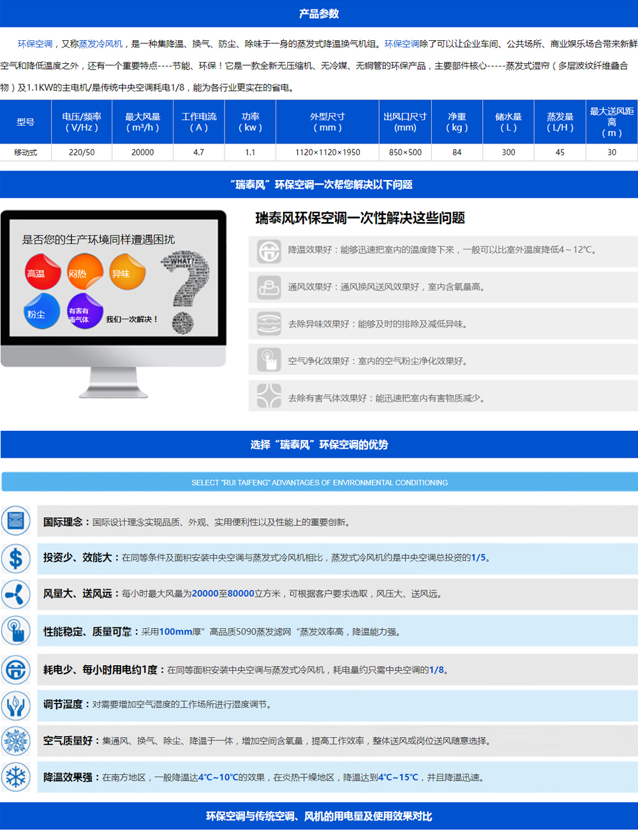Click the heading 瑞泰风环保空调一次性解决这些问题

[x=360, y=218]
